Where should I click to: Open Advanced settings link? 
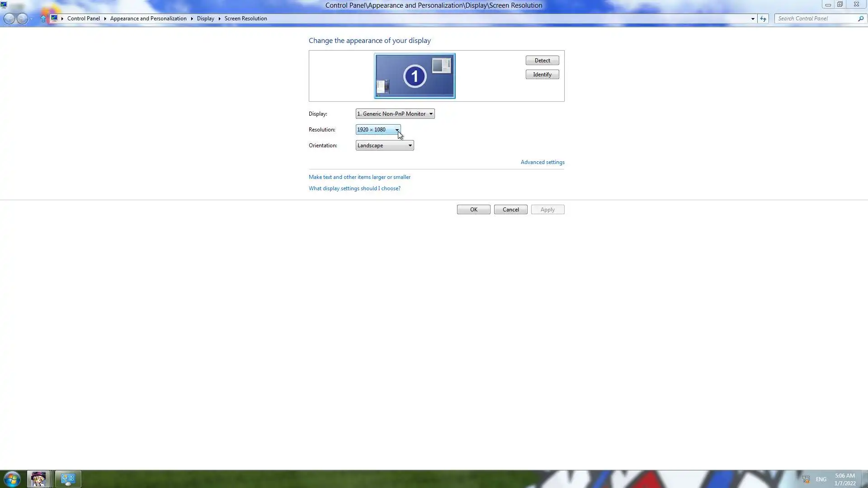pyautogui.click(x=542, y=162)
